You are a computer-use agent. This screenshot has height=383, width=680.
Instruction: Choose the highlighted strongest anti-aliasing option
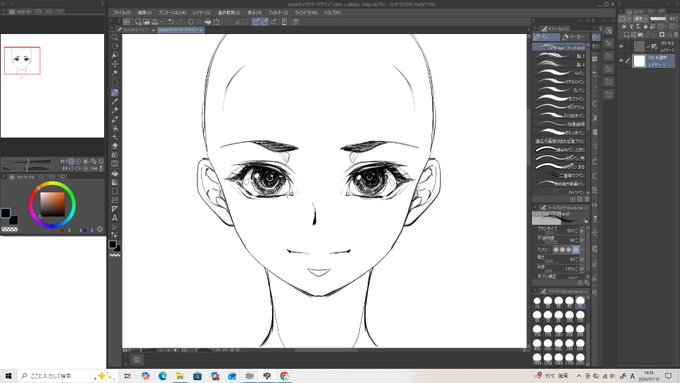coord(576,250)
